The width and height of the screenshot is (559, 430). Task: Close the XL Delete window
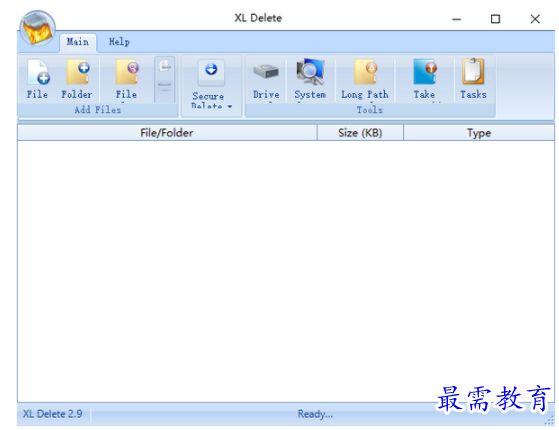[535, 19]
